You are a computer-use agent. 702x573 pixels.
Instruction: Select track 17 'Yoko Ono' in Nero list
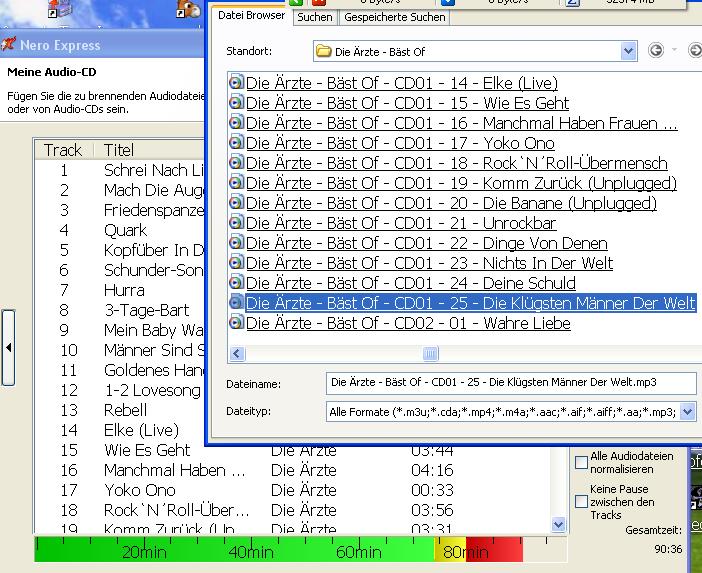coord(140,490)
